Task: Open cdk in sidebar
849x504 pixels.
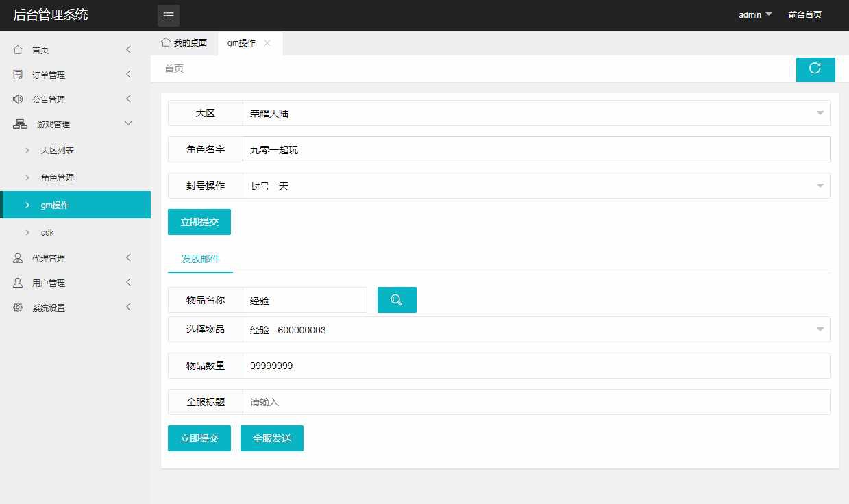Action: point(75,232)
